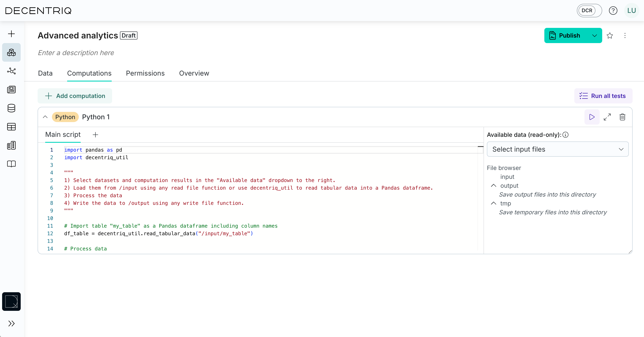Collapse the Python 1 computation panel
The width and height of the screenshot is (644, 337).
click(45, 117)
